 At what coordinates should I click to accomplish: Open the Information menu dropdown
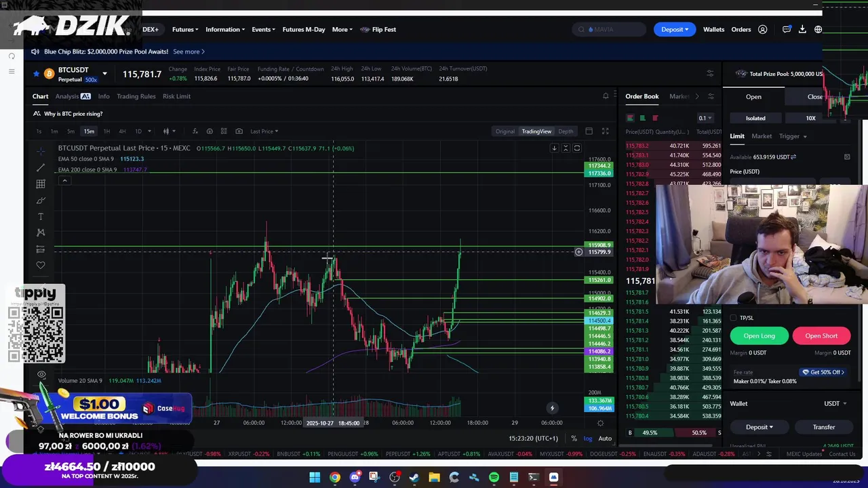pyautogui.click(x=225, y=29)
